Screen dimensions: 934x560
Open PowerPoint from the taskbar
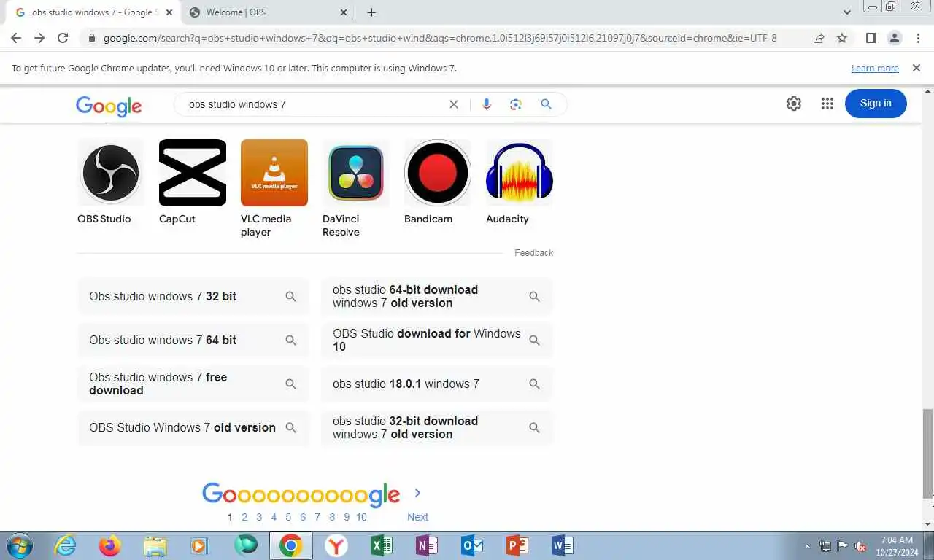click(x=517, y=545)
